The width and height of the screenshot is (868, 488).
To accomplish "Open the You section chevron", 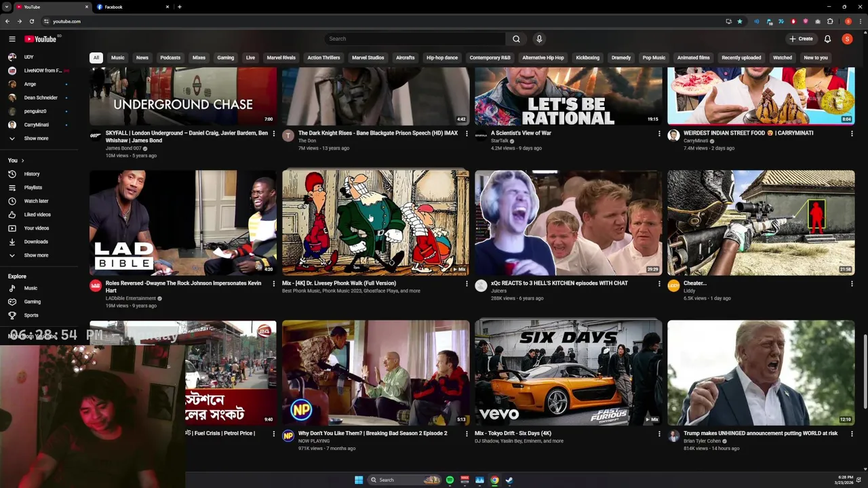I will tap(22, 161).
